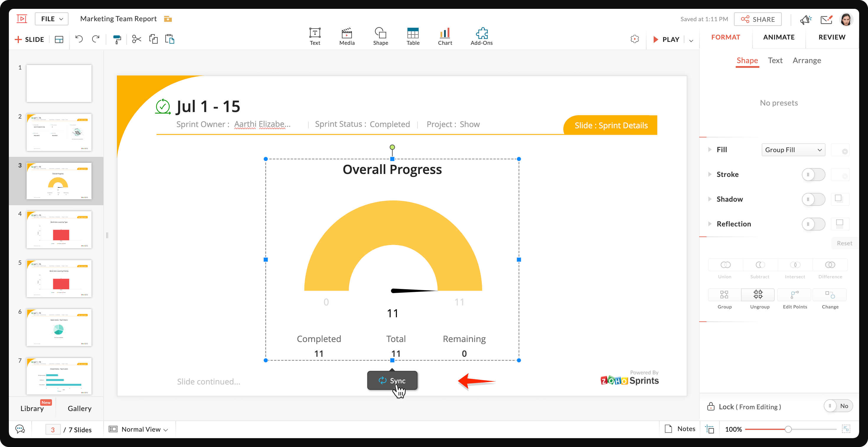
Task: Open the Group Fill dropdown
Action: tap(793, 150)
